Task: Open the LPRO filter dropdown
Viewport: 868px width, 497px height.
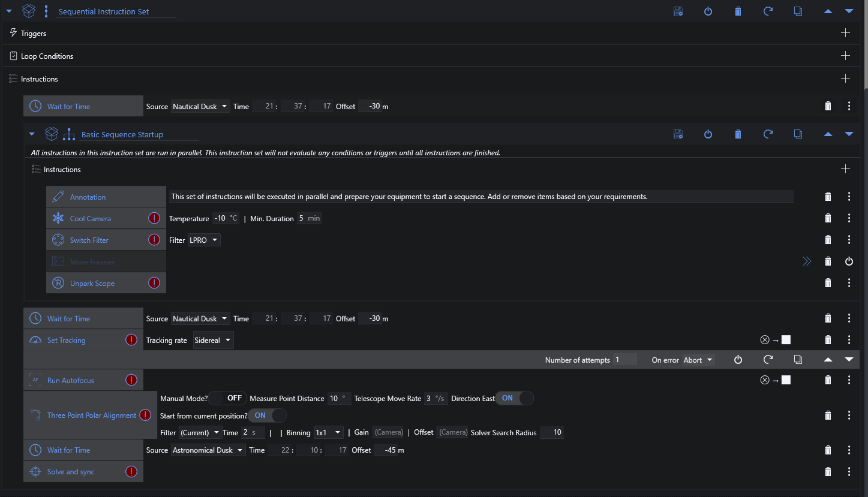Action: 204,240
